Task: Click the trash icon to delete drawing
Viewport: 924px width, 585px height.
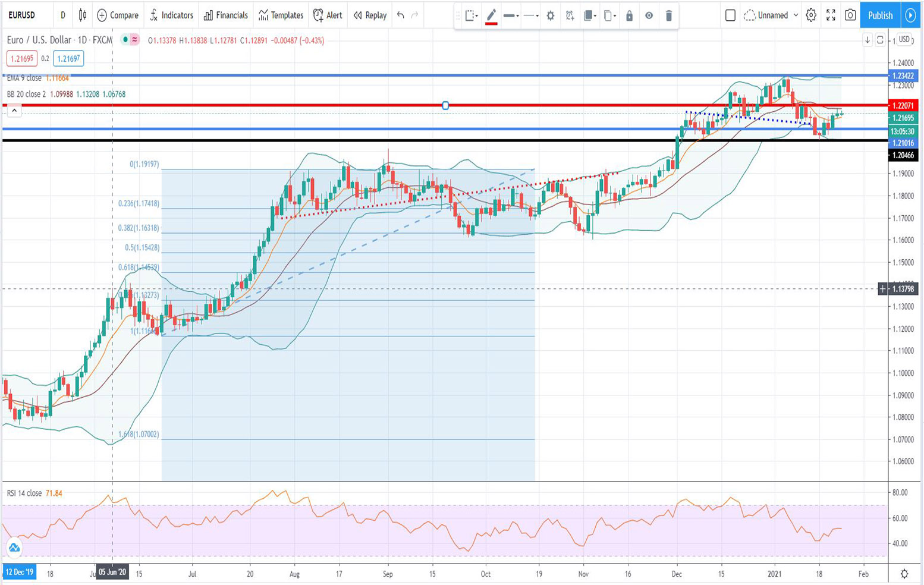Action: pyautogui.click(x=668, y=16)
